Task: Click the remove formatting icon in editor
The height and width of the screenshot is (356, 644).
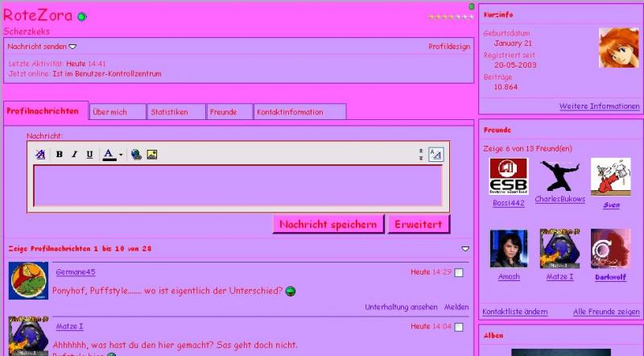Action: [x=40, y=155]
